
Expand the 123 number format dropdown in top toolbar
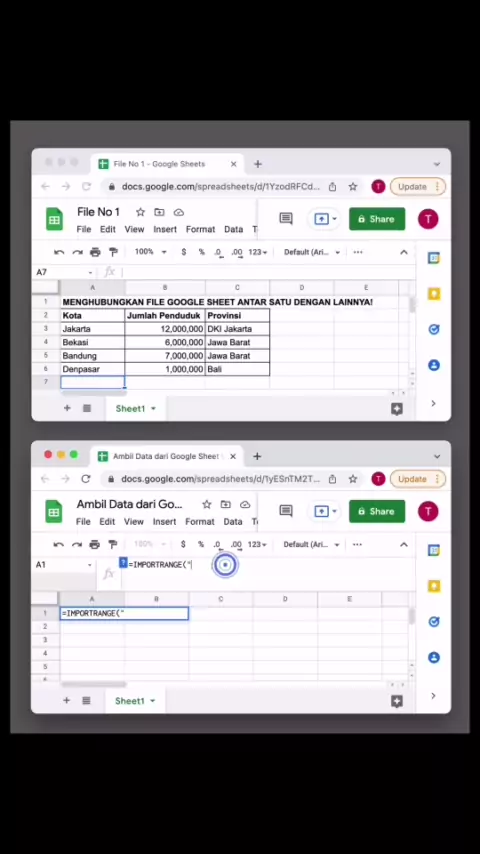tap(258, 252)
